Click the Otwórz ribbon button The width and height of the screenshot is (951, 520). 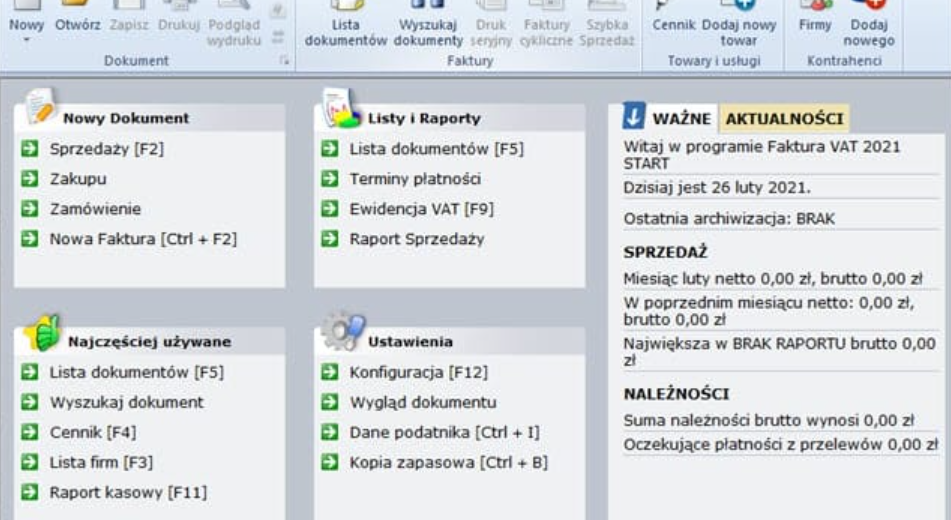click(x=78, y=18)
